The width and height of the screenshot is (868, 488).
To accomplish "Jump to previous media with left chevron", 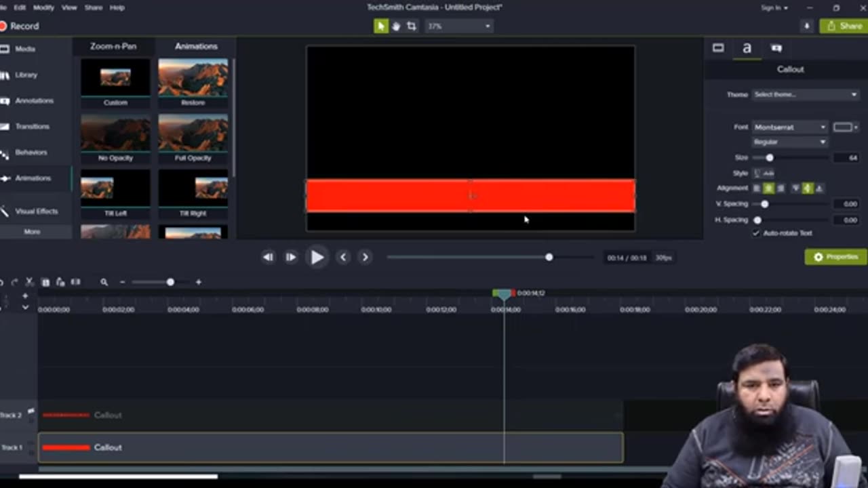I will [343, 257].
